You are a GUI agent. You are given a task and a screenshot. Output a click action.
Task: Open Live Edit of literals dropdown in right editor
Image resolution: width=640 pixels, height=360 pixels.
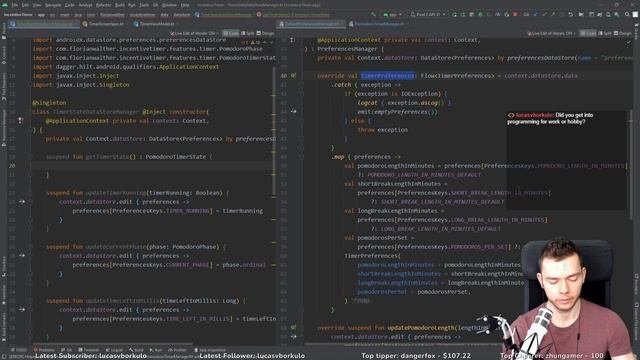[x=552, y=33]
